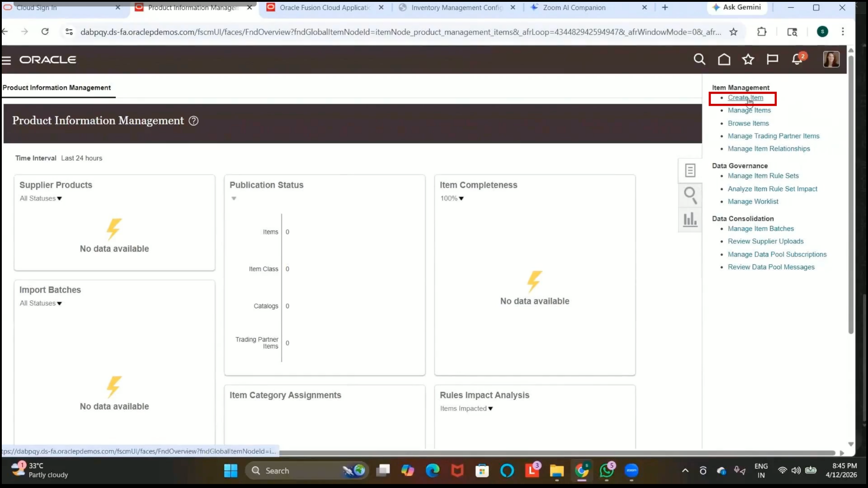Viewport: 868px width, 488px height.
Task: View site information icon in address bar
Action: pyautogui.click(x=69, y=32)
